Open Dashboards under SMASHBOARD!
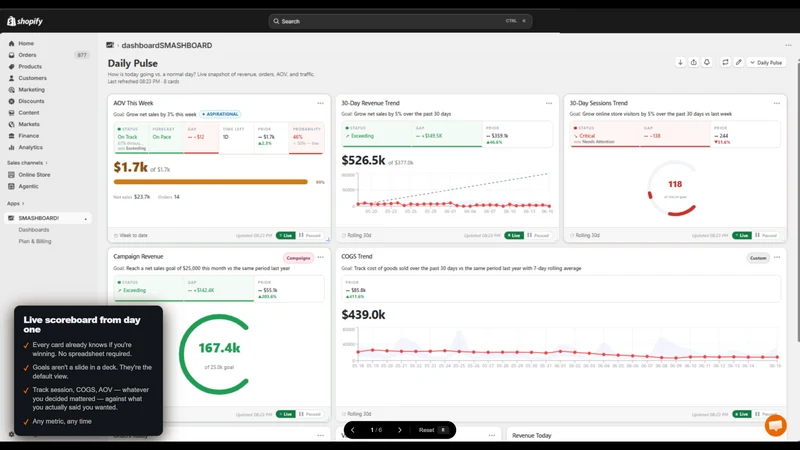The height and width of the screenshot is (450, 800). (x=34, y=230)
